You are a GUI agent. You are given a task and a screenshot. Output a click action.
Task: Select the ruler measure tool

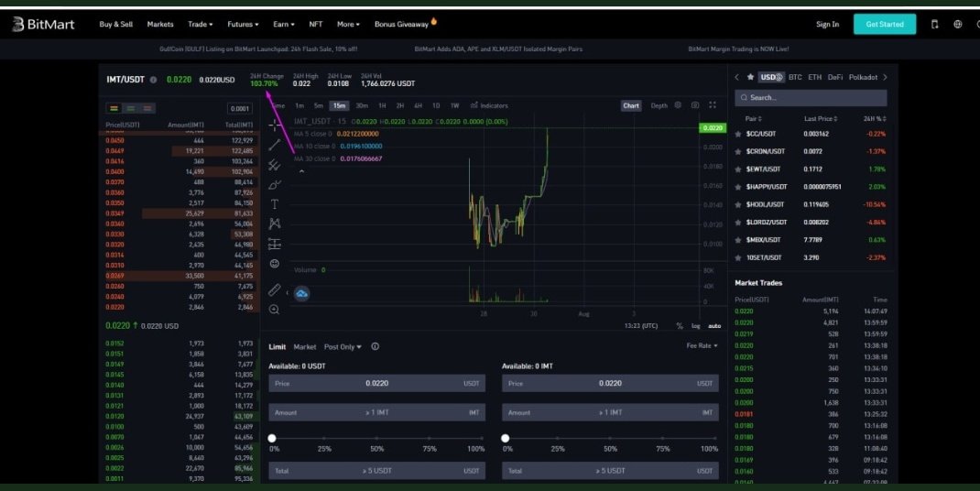click(x=275, y=289)
